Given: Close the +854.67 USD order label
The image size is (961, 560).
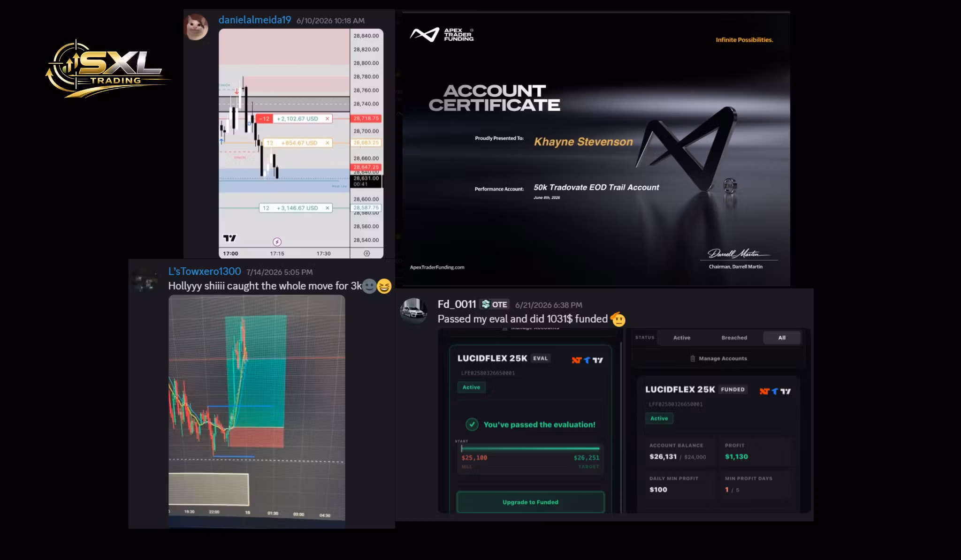Looking at the screenshot, I should [327, 143].
